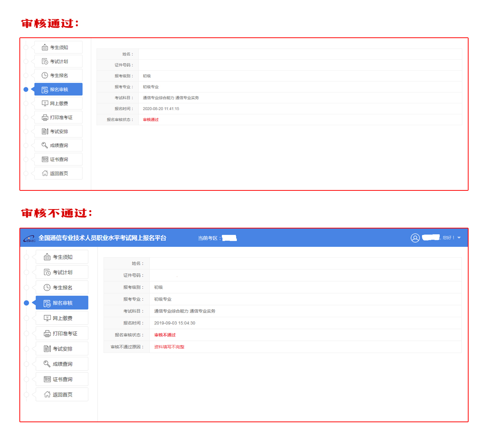This screenshot has width=485, height=448.
Task: Click the 网上缴费 icon in the 审核不通过 panel
Action: pyautogui.click(x=47, y=318)
